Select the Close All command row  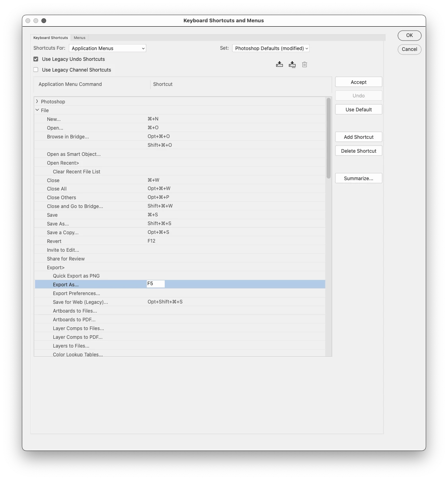tap(180, 189)
